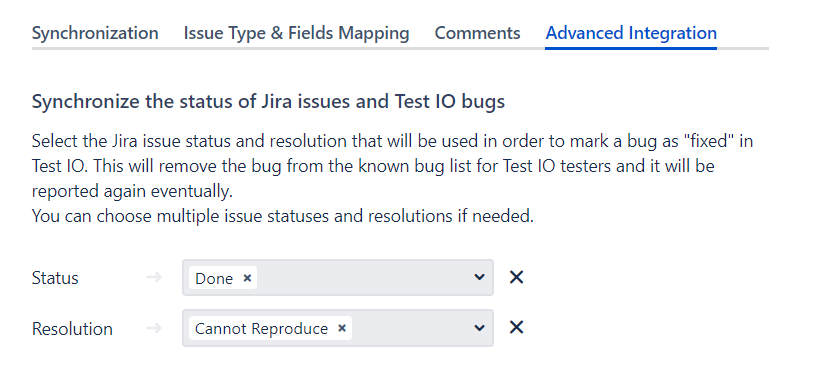
Task: Click the Synchronize status section heading
Action: point(268,102)
